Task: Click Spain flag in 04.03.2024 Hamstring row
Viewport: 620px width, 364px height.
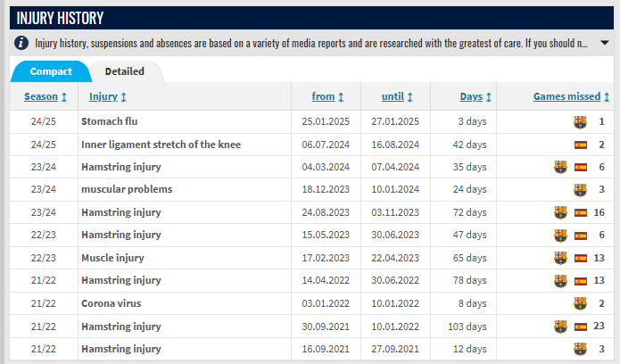Action: (x=581, y=168)
